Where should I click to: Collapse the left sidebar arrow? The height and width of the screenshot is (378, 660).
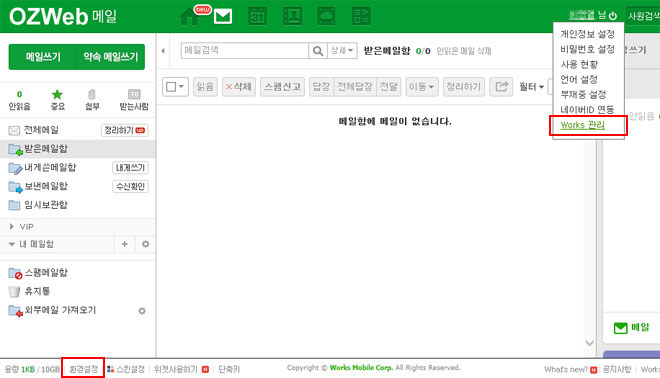click(163, 51)
